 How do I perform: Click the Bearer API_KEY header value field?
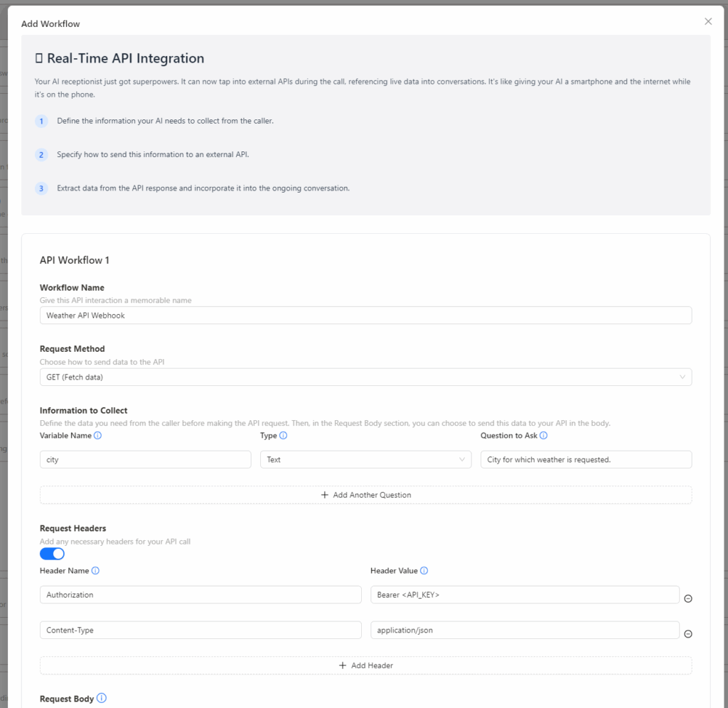pyautogui.click(x=525, y=595)
